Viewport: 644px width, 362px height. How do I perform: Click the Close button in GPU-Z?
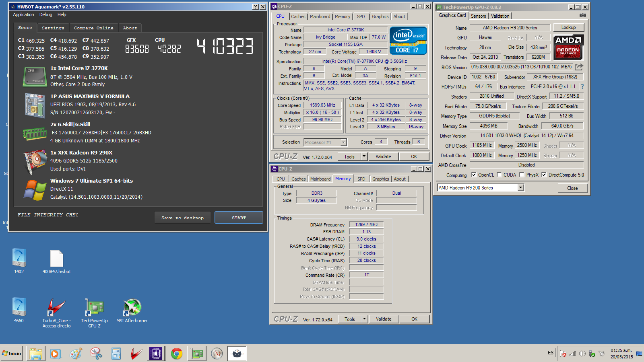point(572,188)
